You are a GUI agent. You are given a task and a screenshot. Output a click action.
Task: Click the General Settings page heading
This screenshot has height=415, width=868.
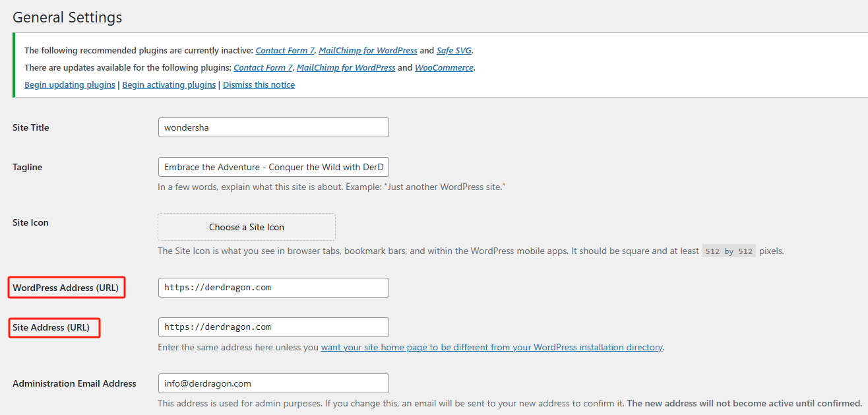coord(67,17)
